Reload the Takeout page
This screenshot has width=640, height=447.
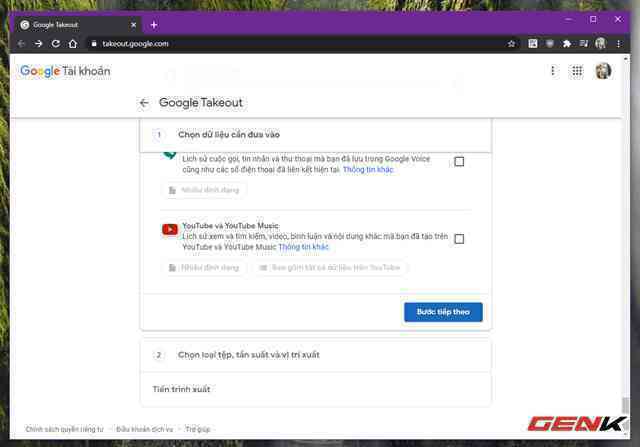[x=56, y=44]
